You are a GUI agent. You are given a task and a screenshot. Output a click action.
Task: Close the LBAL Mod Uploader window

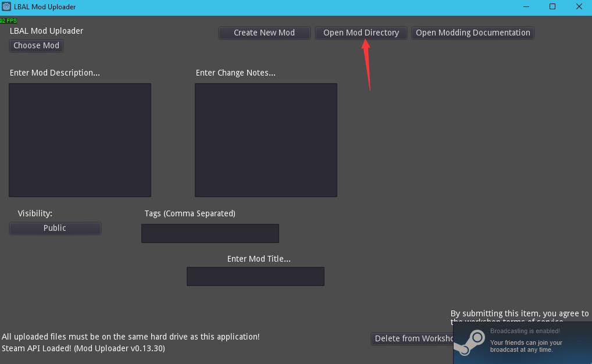click(x=579, y=7)
